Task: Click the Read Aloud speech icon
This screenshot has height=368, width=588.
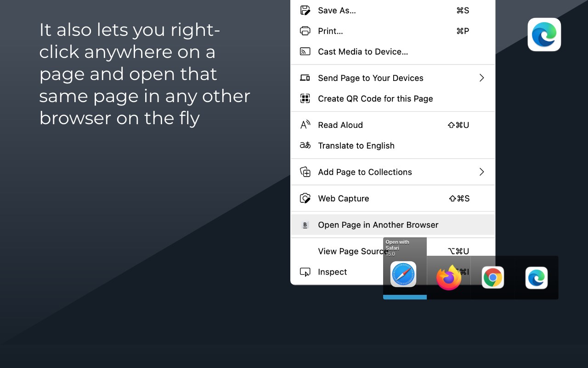Action: pyautogui.click(x=305, y=125)
